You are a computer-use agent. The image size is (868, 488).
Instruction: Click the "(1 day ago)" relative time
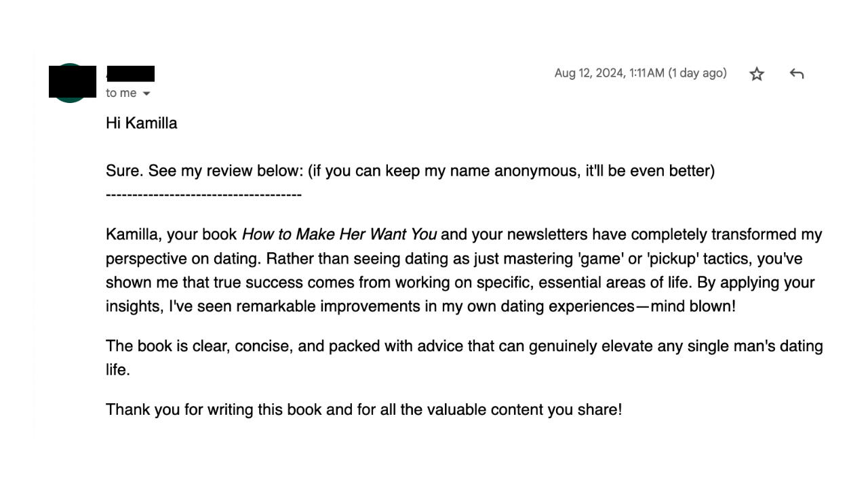pyautogui.click(x=697, y=73)
